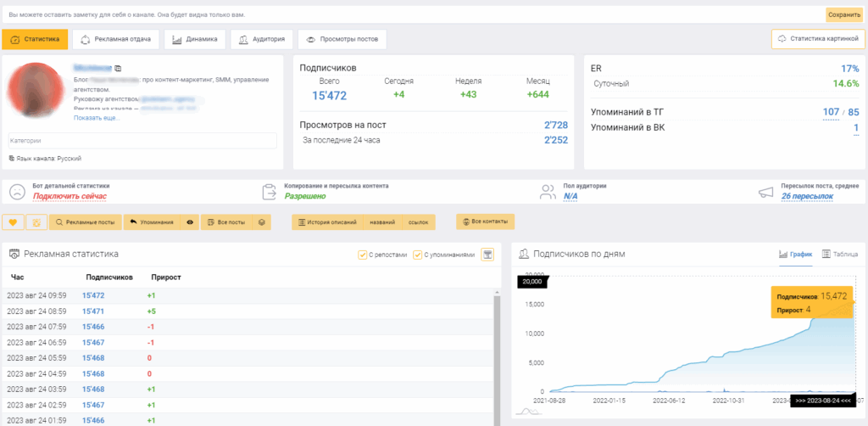
Task: Click the megaphone icon near Пересылок поста
Action: tap(765, 192)
